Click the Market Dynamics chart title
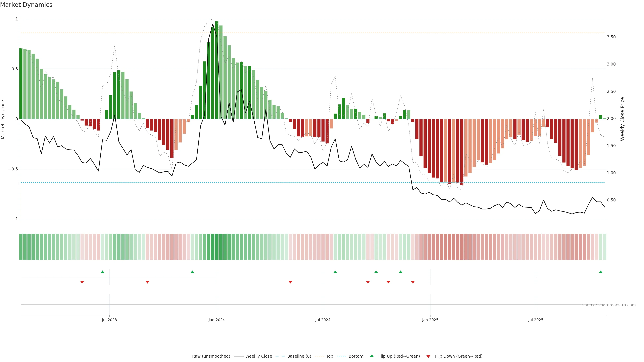The width and height of the screenshot is (644, 362). pos(26,5)
